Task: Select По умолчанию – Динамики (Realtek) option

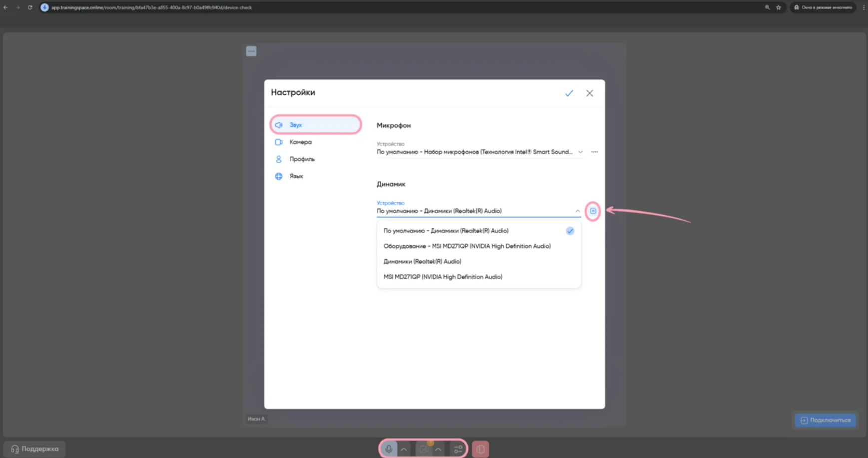Action: pos(445,231)
